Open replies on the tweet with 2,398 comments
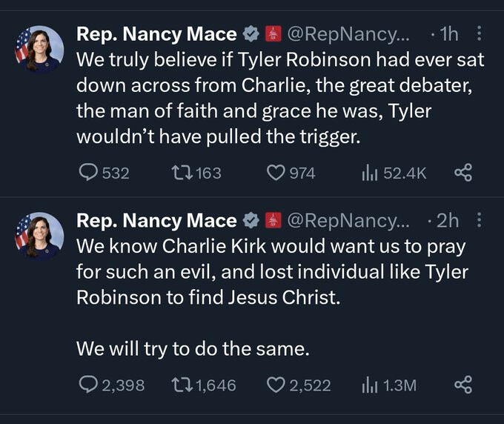The image size is (504, 424). [x=88, y=385]
